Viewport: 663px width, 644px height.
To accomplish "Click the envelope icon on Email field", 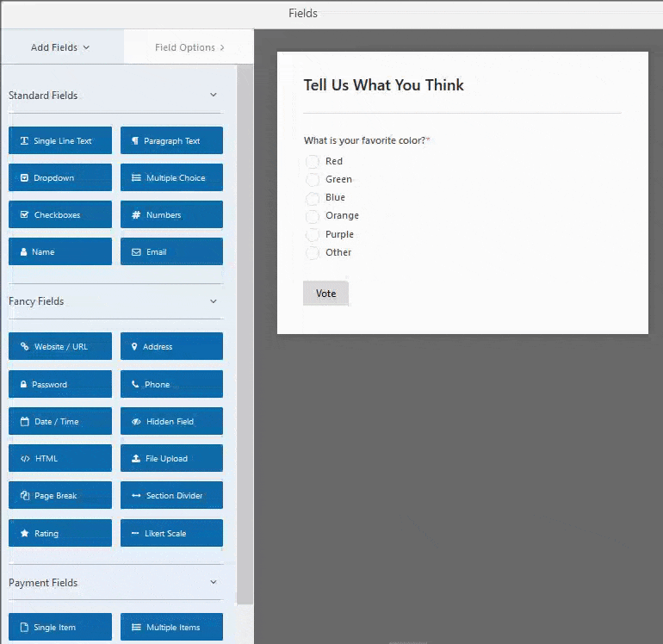I will pyautogui.click(x=136, y=252).
